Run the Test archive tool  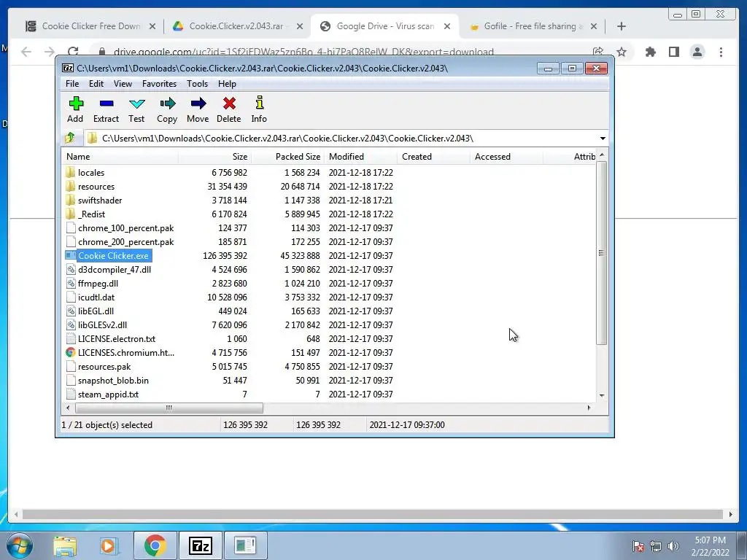pyautogui.click(x=136, y=104)
